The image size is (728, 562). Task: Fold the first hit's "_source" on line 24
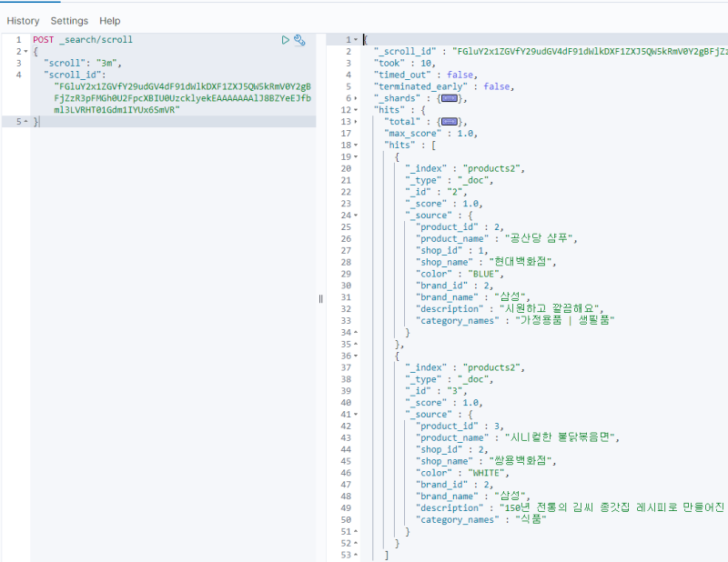point(355,216)
